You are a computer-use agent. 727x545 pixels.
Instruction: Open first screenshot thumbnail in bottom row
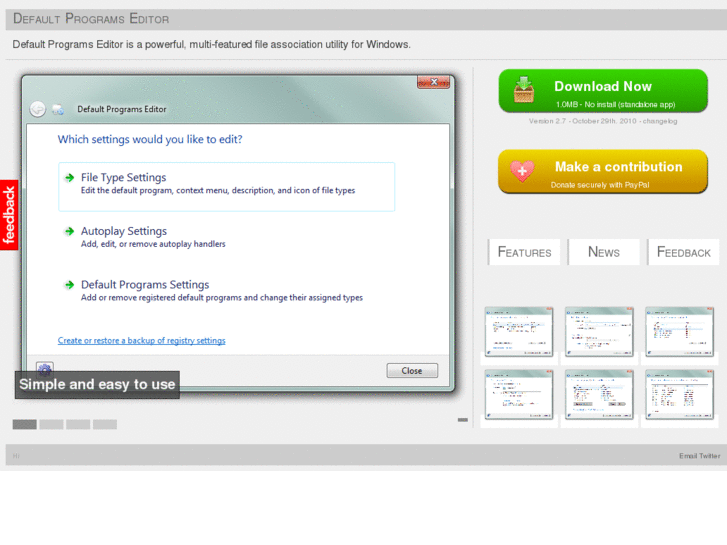(519, 395)
